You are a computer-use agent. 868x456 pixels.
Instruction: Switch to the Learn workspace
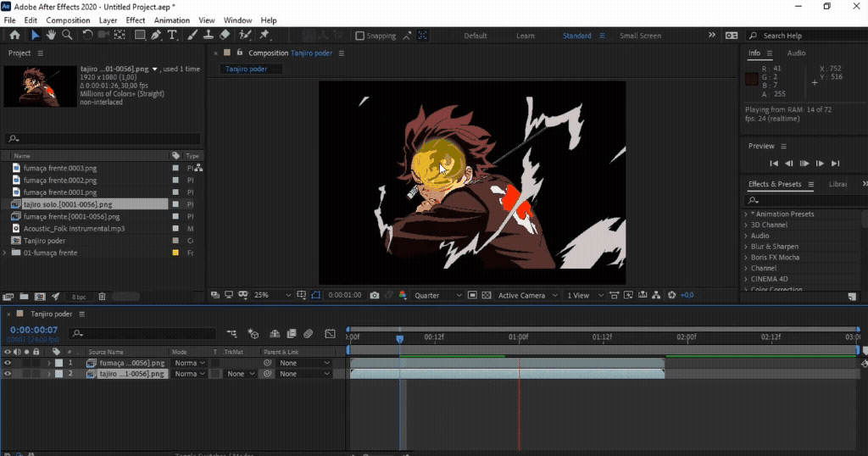tap(526, 36)
